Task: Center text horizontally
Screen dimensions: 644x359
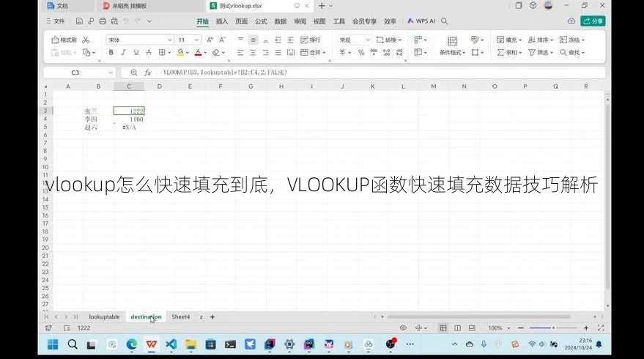Action: pyautogui.click(x=253, y=53)
